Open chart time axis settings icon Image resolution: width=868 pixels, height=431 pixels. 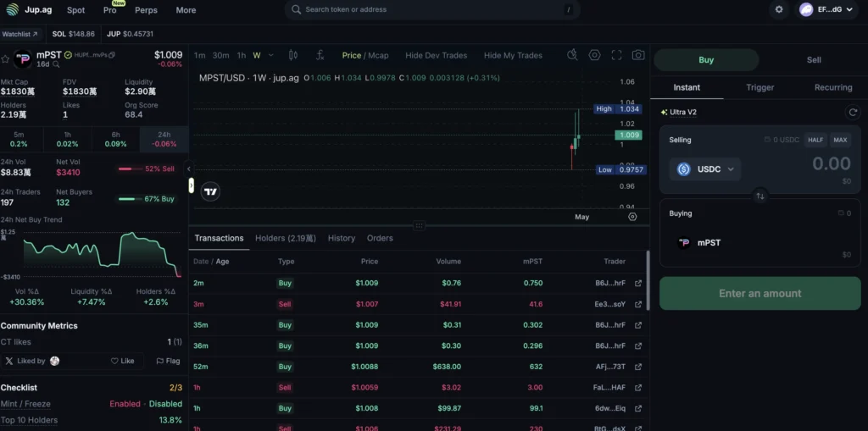[632, 217]
